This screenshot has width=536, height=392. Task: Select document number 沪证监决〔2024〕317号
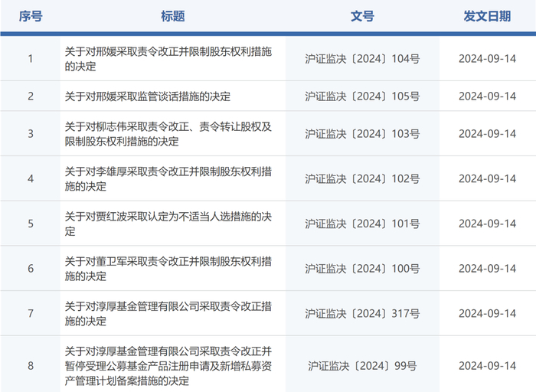(362, 313)
